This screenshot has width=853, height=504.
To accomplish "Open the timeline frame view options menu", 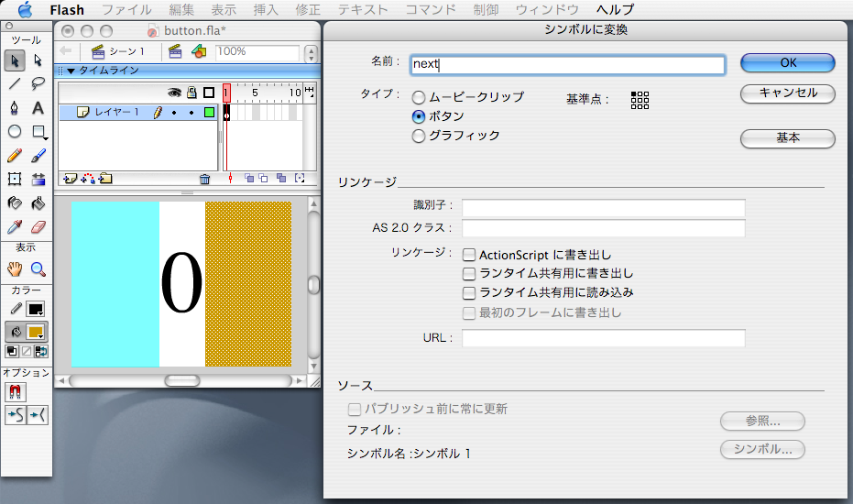I will pos(309,92).
